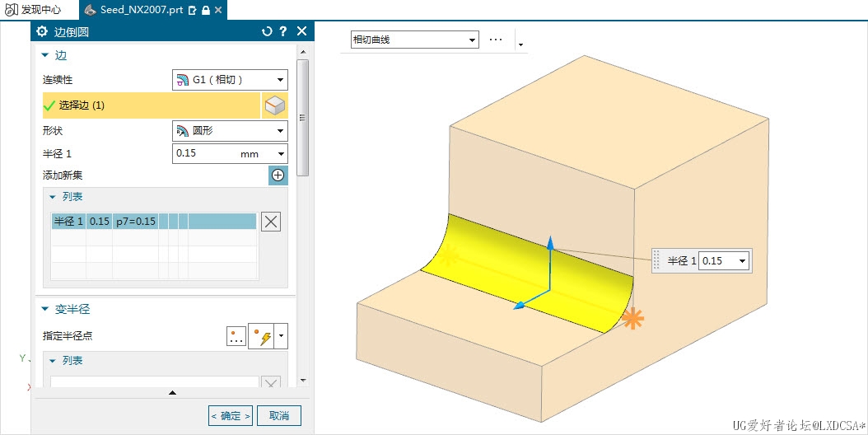Image resolution: width=868 pixels, height=435 pixels.
Task: Open the point dialog icon for 指定半径点
Action: point(236,336)
